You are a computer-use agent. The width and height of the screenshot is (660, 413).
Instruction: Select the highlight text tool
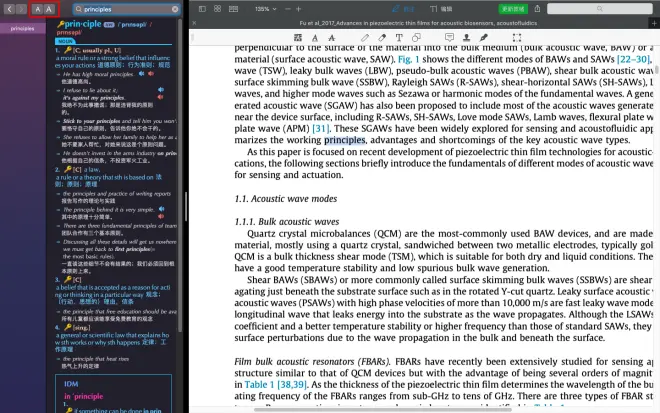tap(298, 38)
